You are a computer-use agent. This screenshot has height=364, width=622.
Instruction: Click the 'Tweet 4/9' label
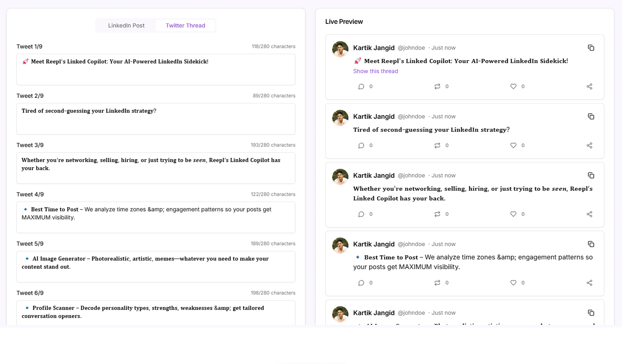(x=30, y=194)
